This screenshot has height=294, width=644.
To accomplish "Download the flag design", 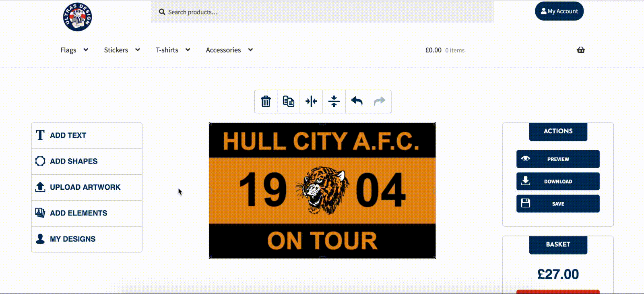I will (x=558, y=181).
